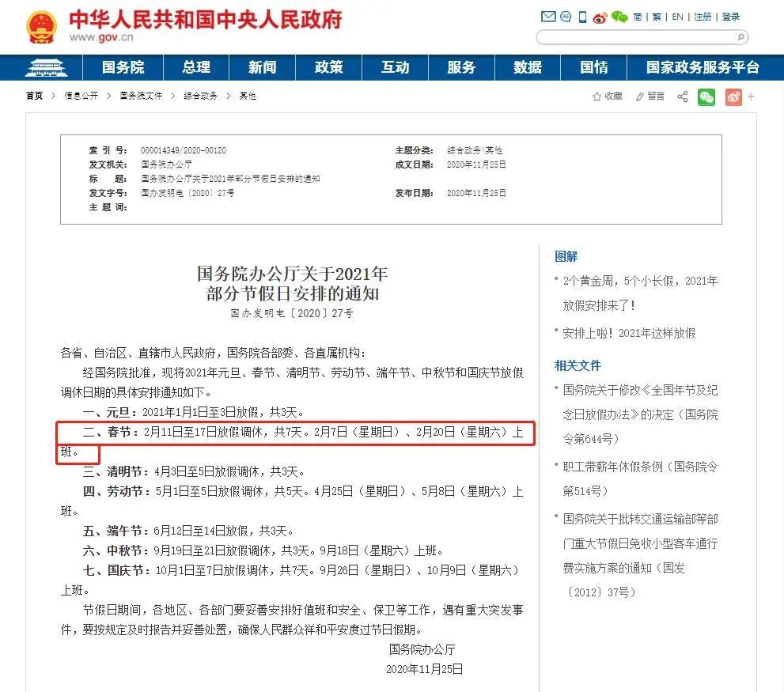Click inside the search input field
This screenshot has width=784, height=692.
pyautogui.click(x=633, y=37)
